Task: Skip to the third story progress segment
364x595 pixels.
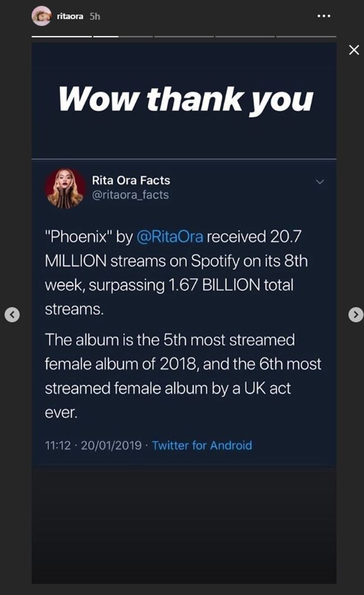Action: (184, 36)
